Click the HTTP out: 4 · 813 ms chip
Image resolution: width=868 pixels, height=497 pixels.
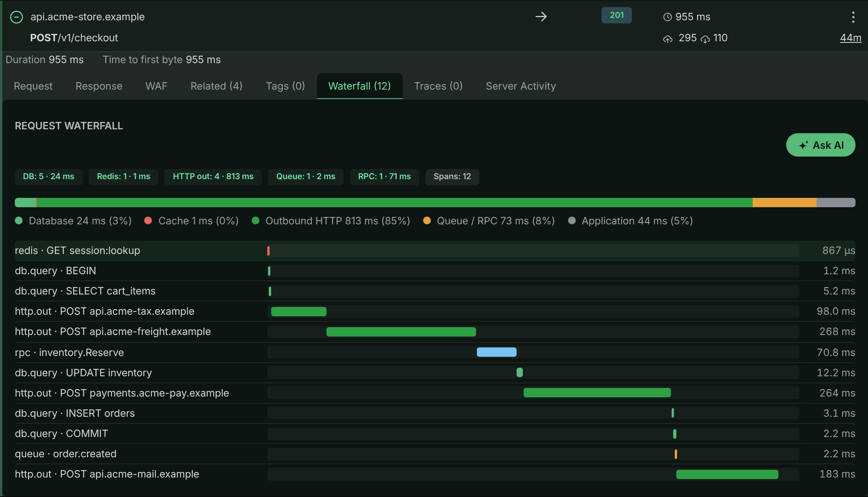click(x=213, y=177)
